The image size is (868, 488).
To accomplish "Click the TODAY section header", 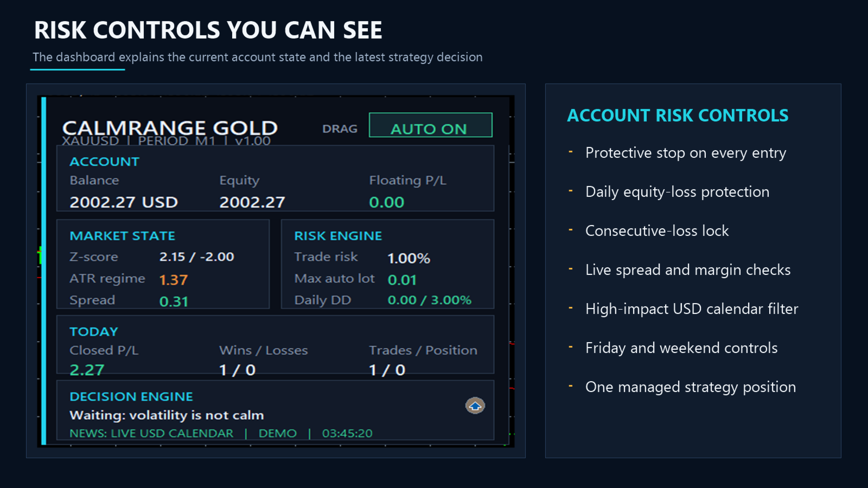I will [94, 331].
